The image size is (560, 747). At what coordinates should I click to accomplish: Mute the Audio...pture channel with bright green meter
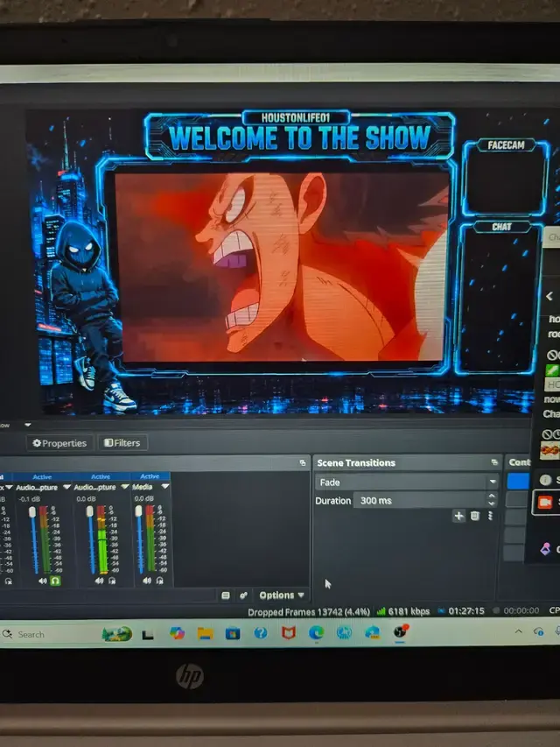(x=99, y=581)
